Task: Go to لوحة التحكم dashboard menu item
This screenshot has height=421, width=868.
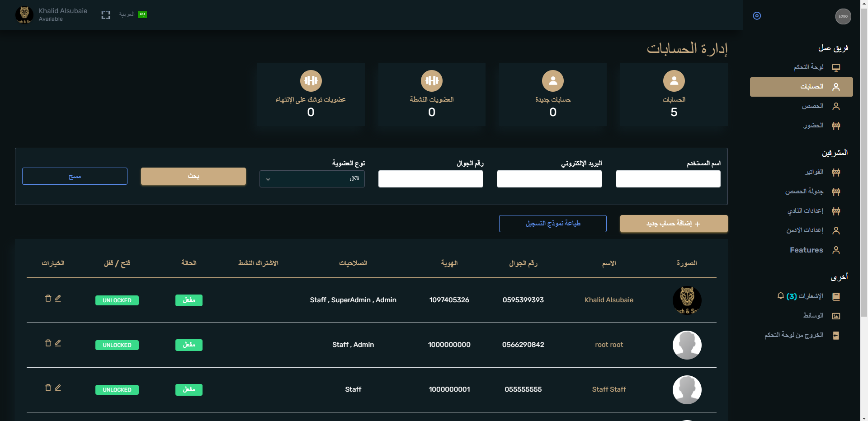Action: [808, 67]
